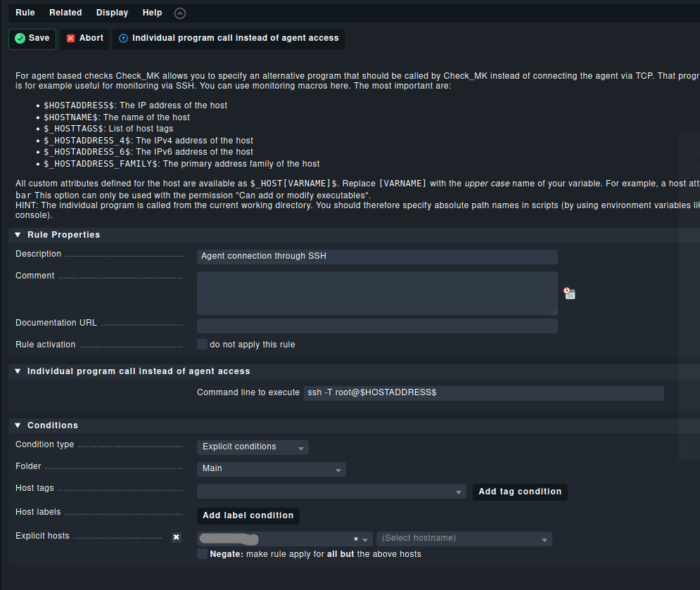Click the green Save checkmark icon
This screenshot has height=590, width=700.
pos(20,39)
